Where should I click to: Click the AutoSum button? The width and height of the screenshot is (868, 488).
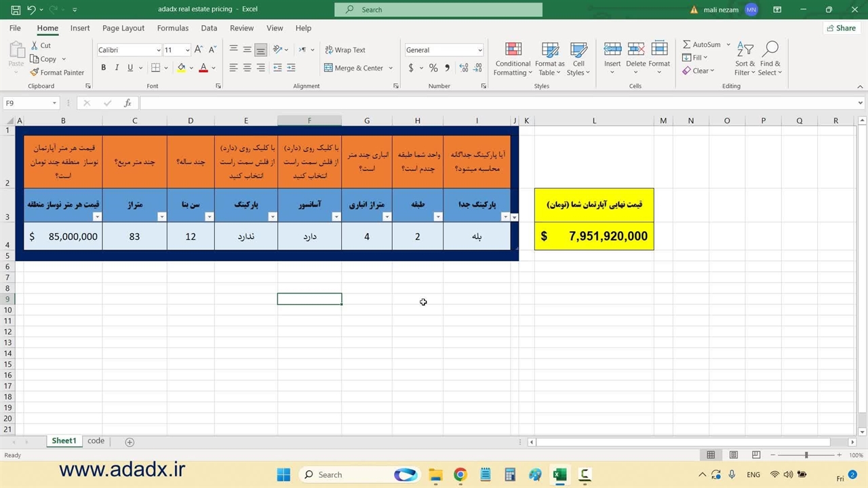(702, 45)
